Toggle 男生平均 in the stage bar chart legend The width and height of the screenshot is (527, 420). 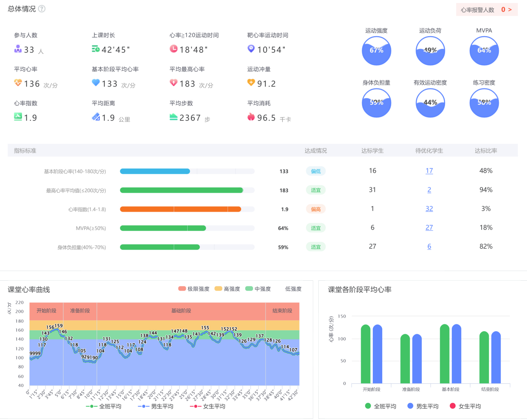[423, 406]
